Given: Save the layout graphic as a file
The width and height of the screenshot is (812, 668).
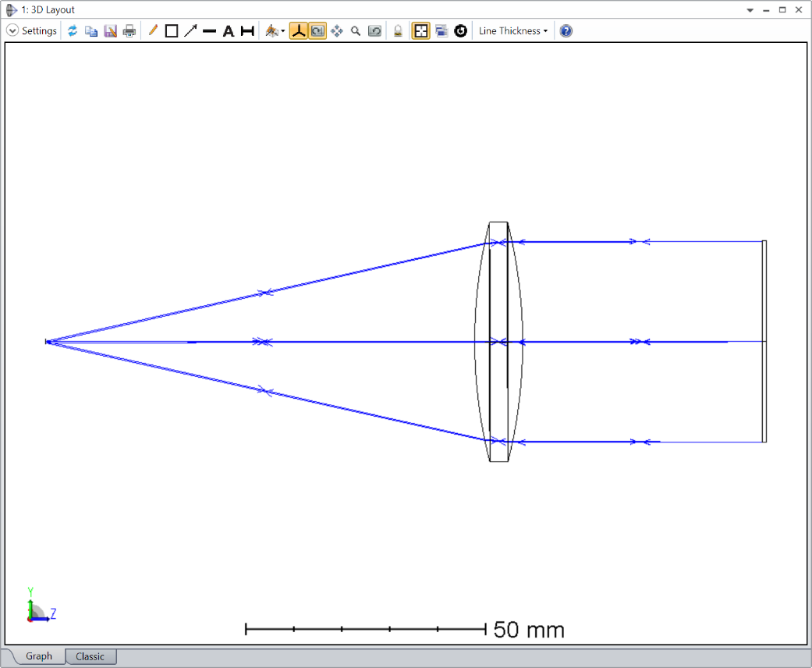Looking at the screenshot, I should click(110, 31).
